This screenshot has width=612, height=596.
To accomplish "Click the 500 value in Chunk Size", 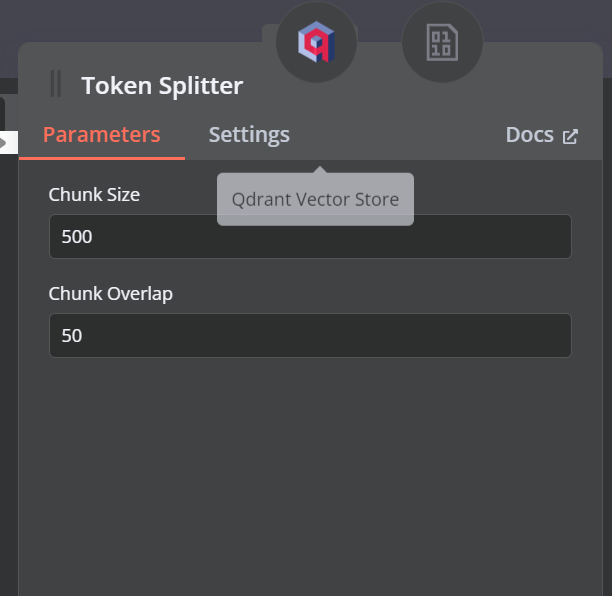I will coord(77,237).
